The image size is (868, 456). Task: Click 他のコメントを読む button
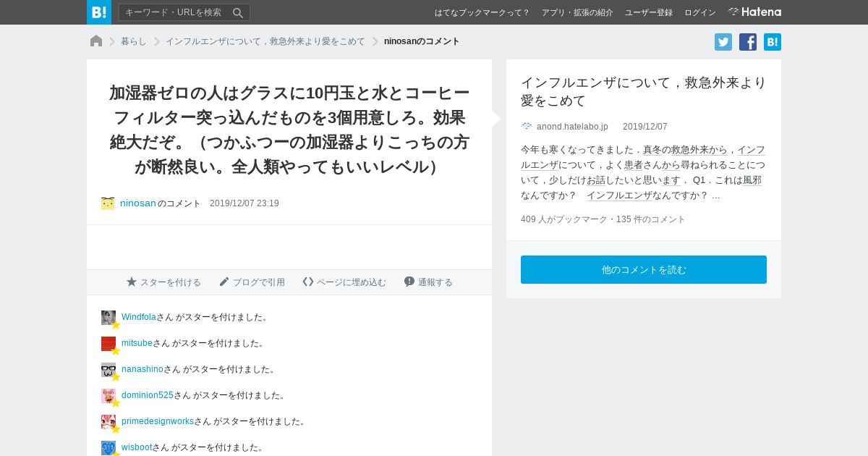(644, 269)
